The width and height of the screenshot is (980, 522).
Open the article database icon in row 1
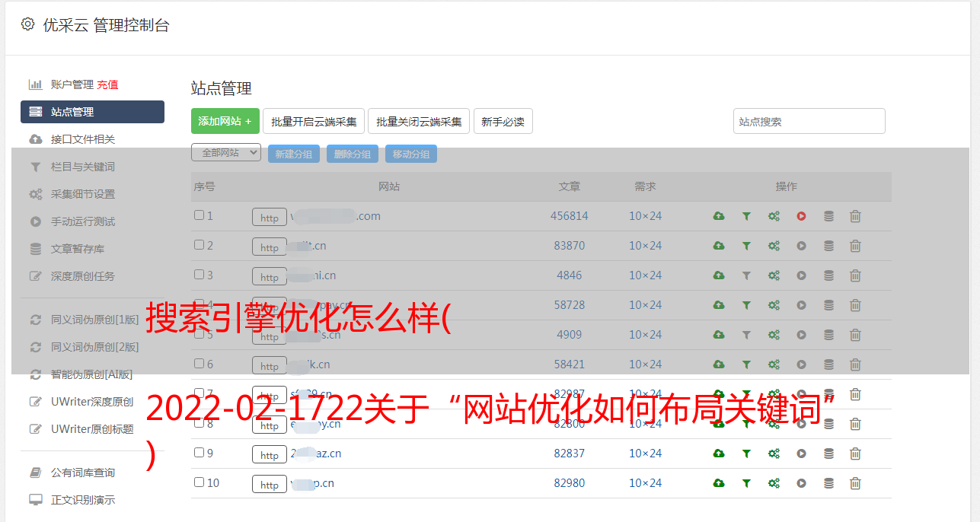click(x=828, y=216)
